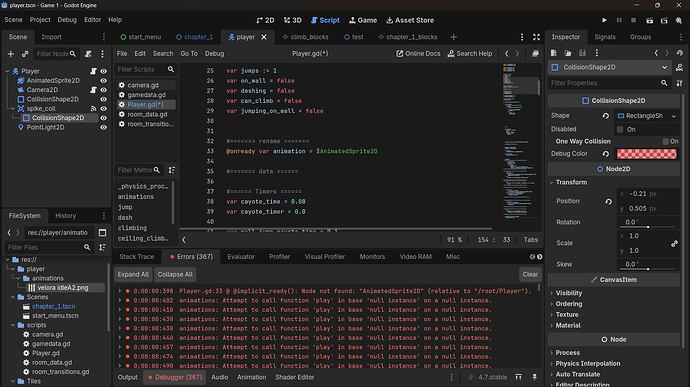The image size is (690, 387).
Task: Open the CollisionShape2D object selector dropdown
Action: (x=609, y=67)
